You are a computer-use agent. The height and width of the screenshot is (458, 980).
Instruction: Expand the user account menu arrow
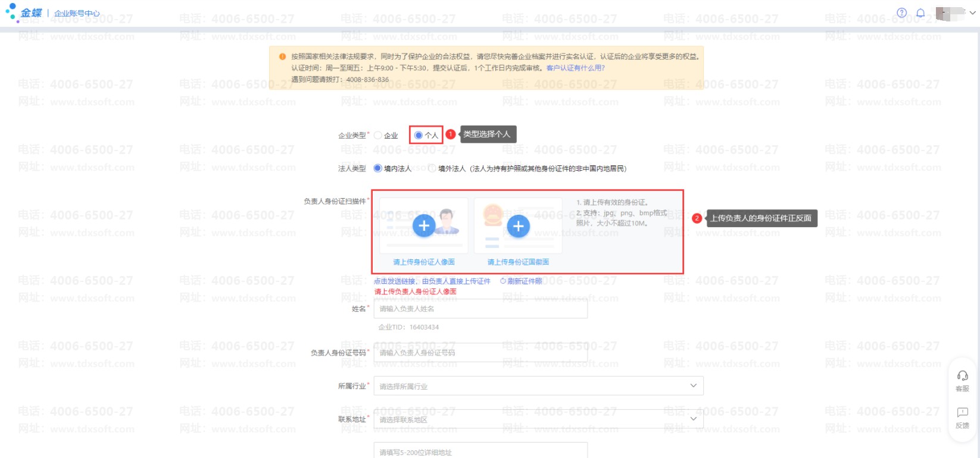coord(973,12)
